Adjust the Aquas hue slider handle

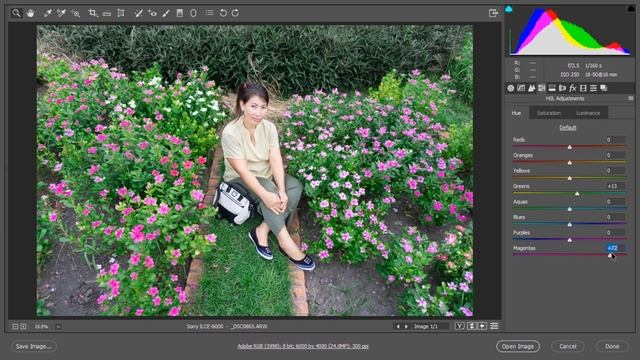(570, 209)
